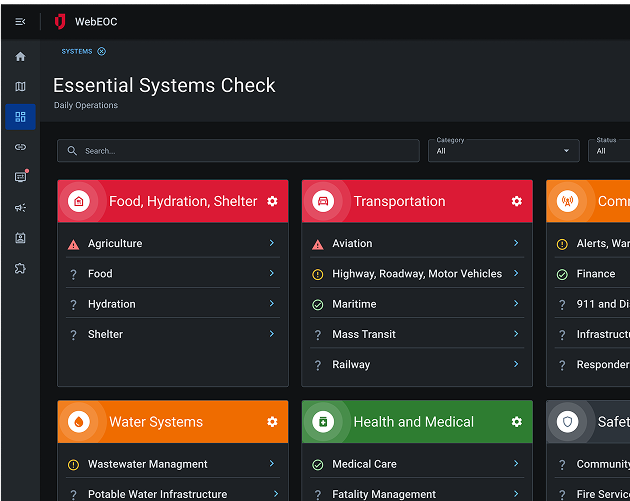
Task: Open the links sidebar icon
Action: pyautogui.click(x=20, y=147)
